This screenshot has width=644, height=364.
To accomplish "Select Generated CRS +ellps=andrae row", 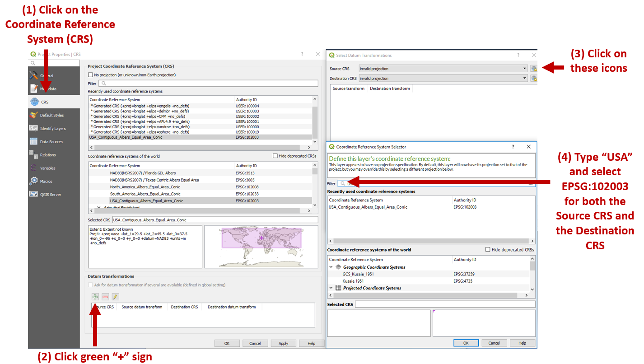I will (200, 127).
